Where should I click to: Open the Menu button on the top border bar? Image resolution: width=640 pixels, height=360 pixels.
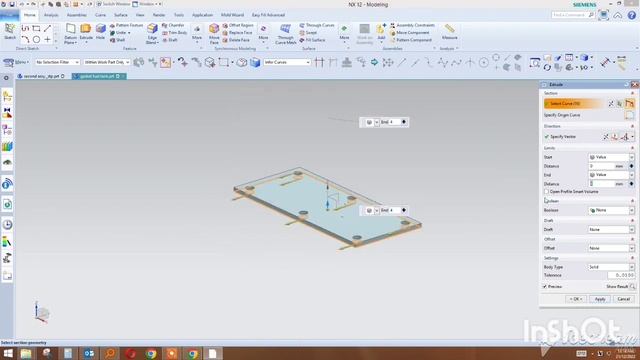click(16, 62)
